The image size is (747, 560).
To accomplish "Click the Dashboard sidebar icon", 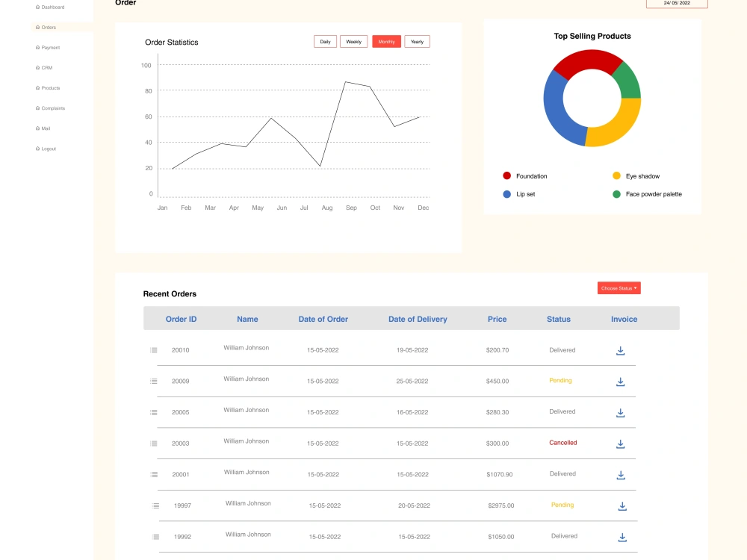I will 37,7.
